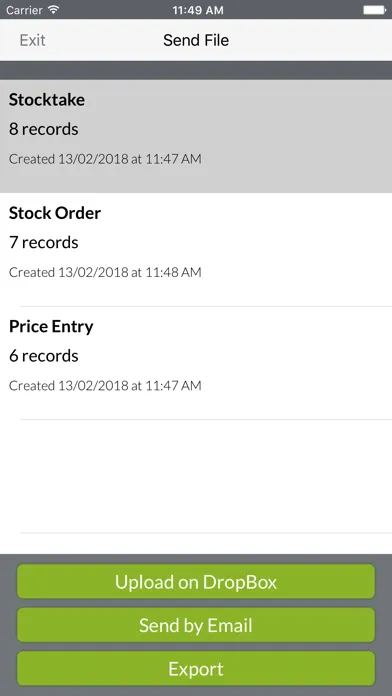Tap the 6 records text
This screenshot has height=696, width=392.
[x=44, y=356]
